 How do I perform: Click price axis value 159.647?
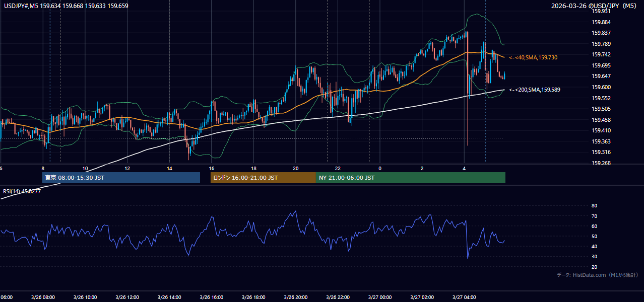601,76
